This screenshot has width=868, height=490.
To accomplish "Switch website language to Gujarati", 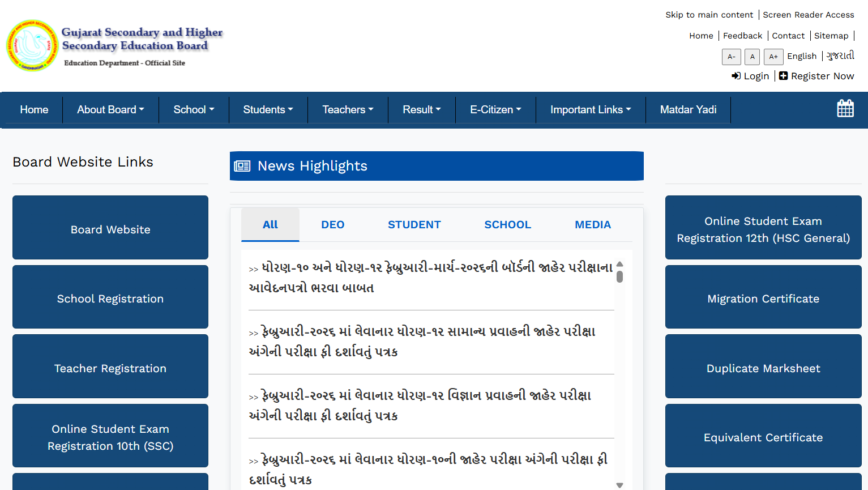I will pos(840,56).
